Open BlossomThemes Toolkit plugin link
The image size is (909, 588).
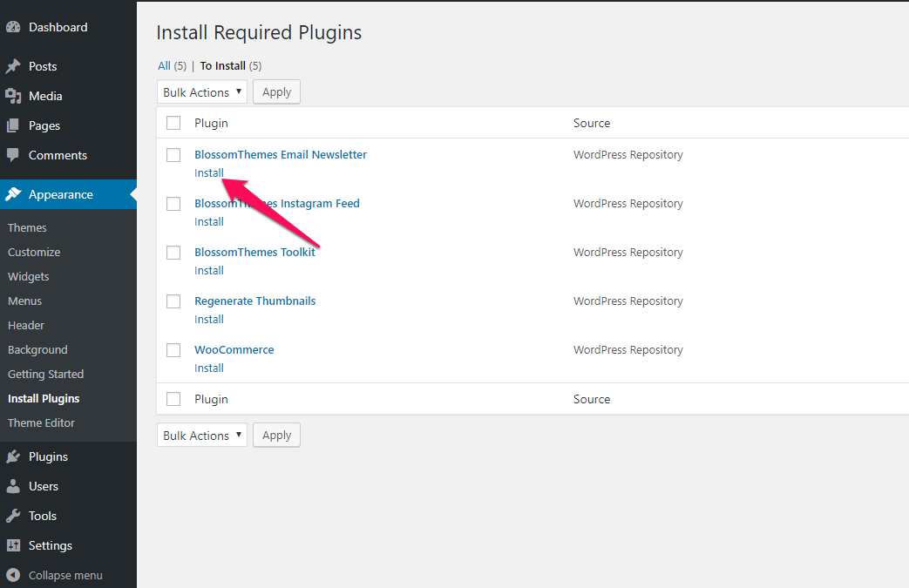click(255, 252)
